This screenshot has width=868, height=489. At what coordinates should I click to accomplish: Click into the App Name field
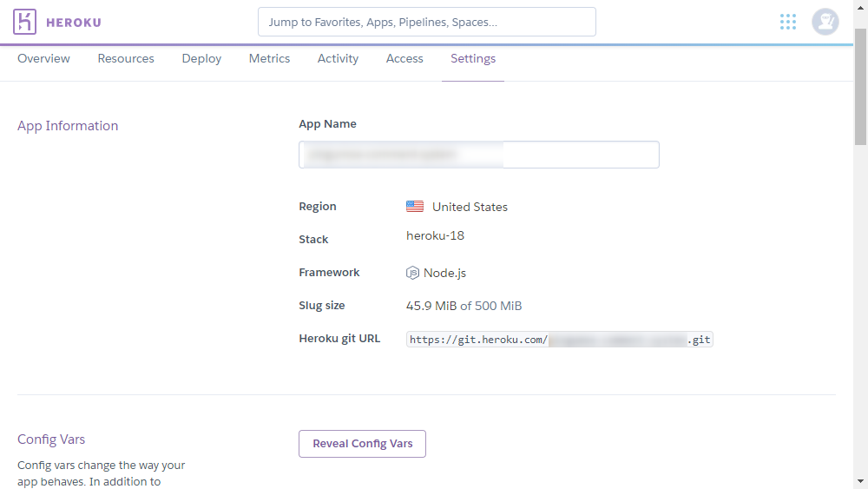(479, 155)
